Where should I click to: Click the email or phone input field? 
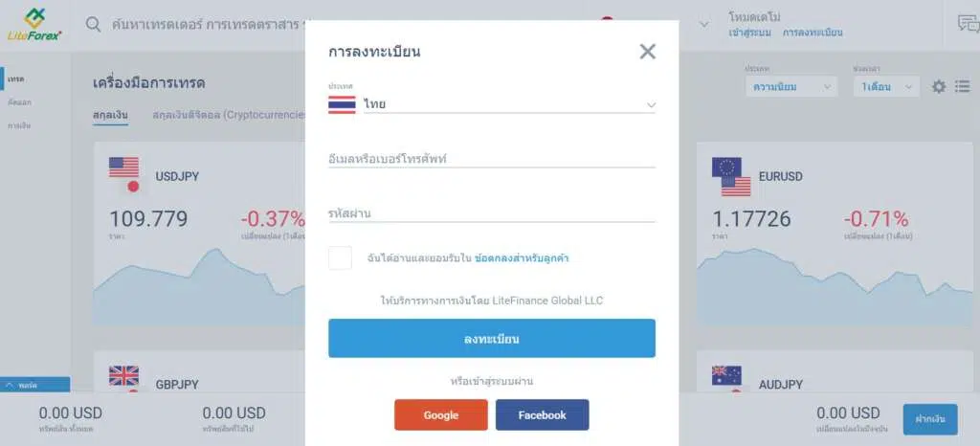click(491, 159)
